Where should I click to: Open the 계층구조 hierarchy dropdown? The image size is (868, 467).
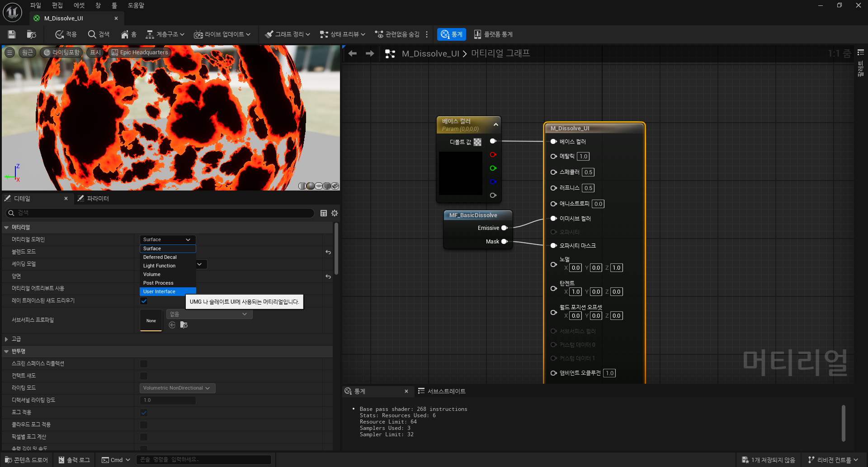(165, 34)
